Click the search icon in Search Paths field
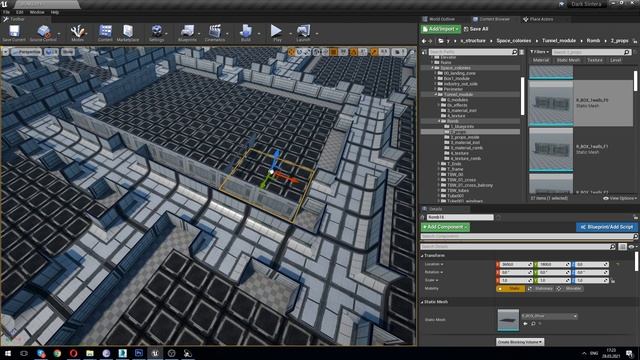The width and height of the screenshot is (640, 360). [x=514, y=52]
